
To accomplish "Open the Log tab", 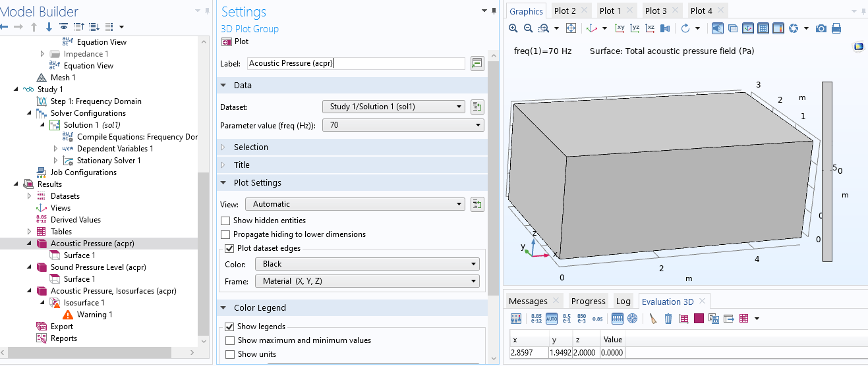I will [x=623, y=301].
